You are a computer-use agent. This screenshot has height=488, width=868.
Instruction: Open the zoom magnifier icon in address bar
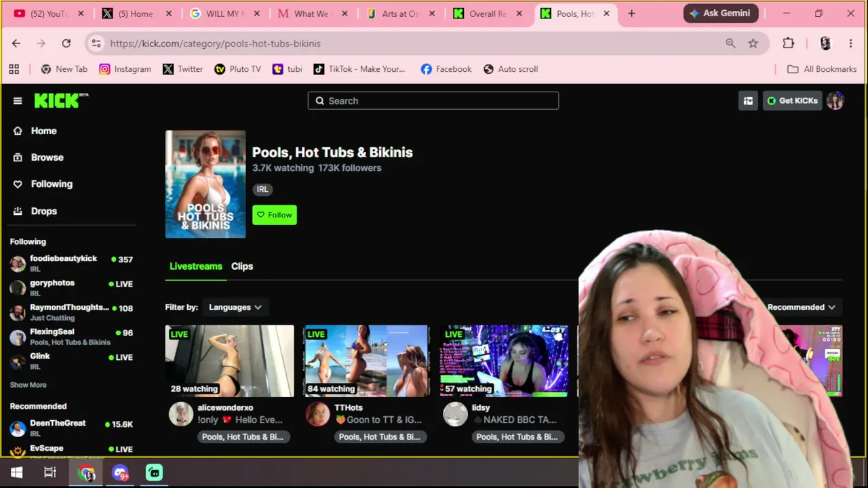[730, 43]
